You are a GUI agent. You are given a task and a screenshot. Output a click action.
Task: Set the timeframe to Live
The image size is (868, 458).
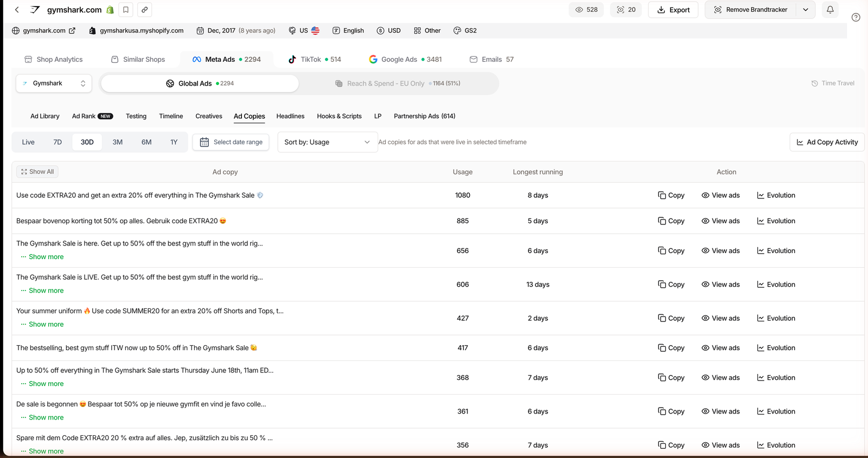click(28, 142)
